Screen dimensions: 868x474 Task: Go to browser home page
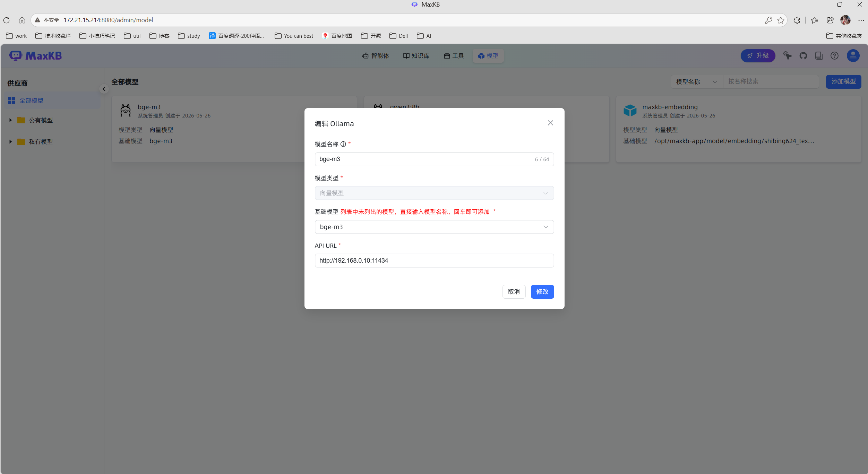22,20
